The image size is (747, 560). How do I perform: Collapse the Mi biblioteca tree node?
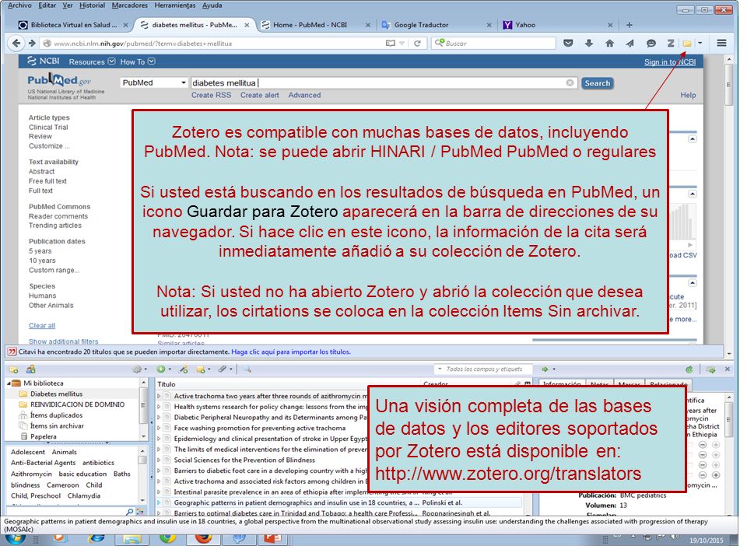[x=9, y=383]
